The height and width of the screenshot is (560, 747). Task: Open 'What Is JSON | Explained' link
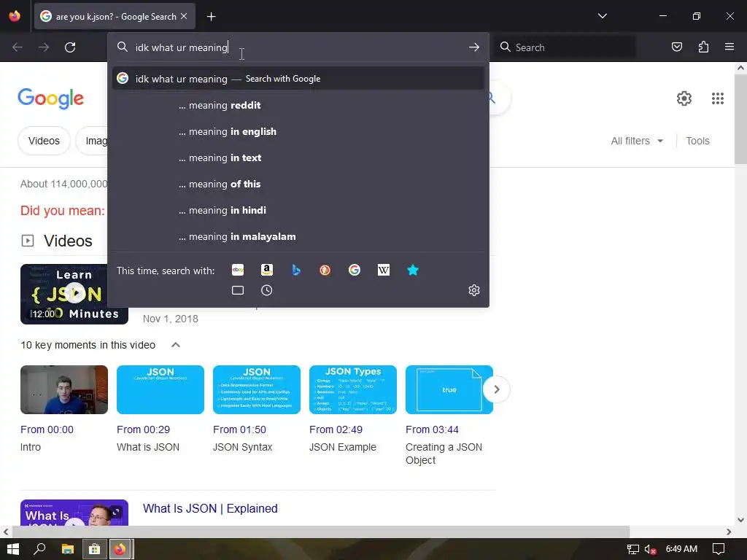pos(210,508)
